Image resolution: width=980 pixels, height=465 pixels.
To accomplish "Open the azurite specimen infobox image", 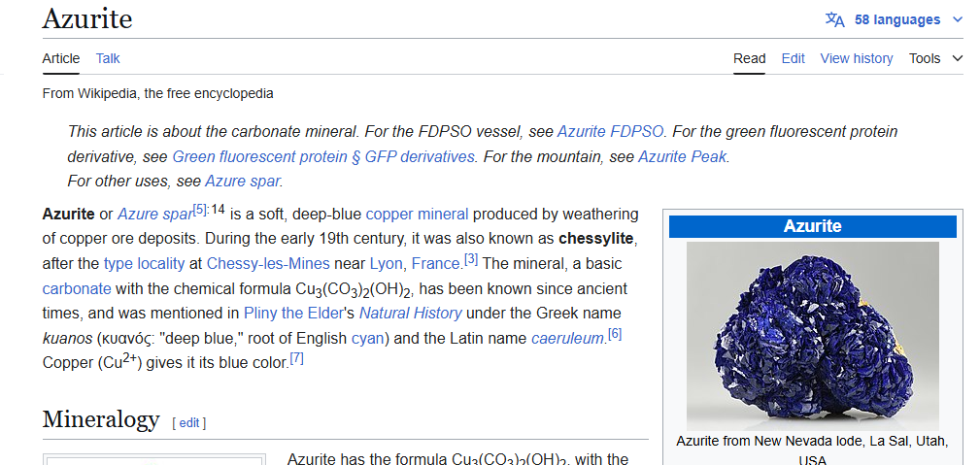I will [x=813, y=336].
